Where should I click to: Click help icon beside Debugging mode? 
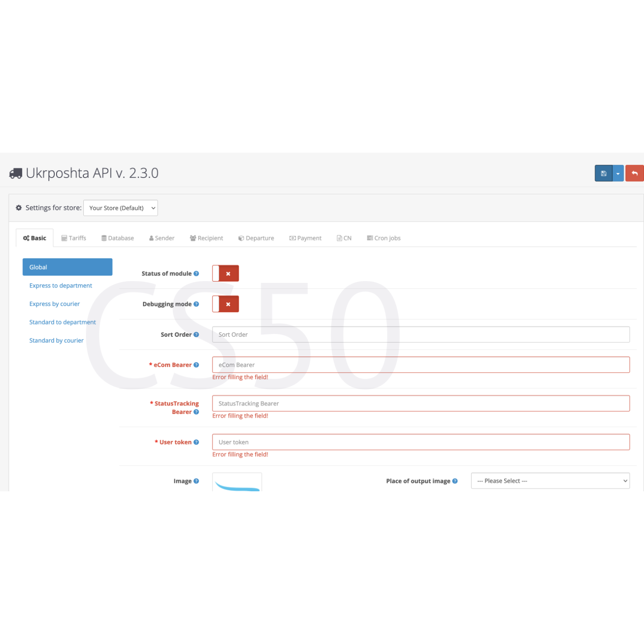tap(196, 304)
